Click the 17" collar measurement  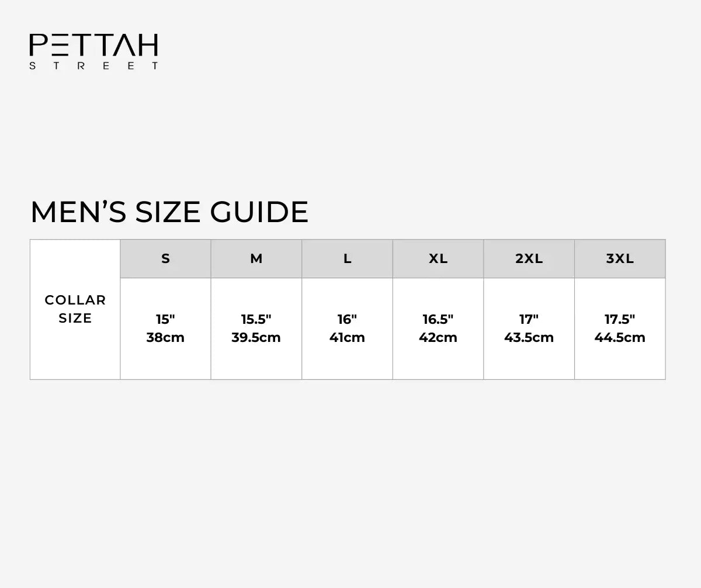(x=529, y=319)
